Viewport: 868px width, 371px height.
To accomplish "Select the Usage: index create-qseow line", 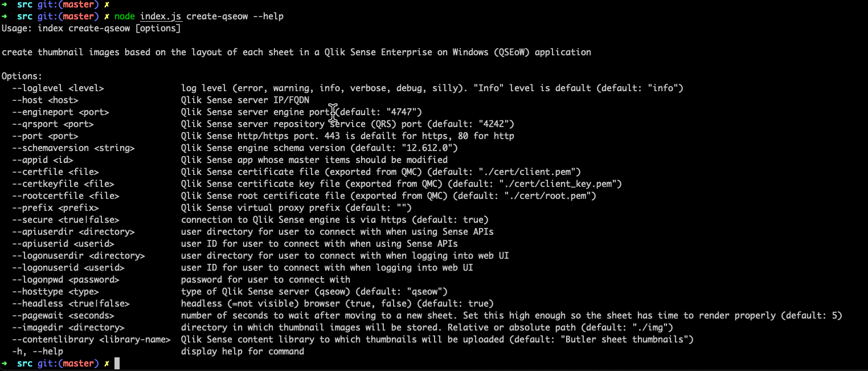I will tap(99, 28).
